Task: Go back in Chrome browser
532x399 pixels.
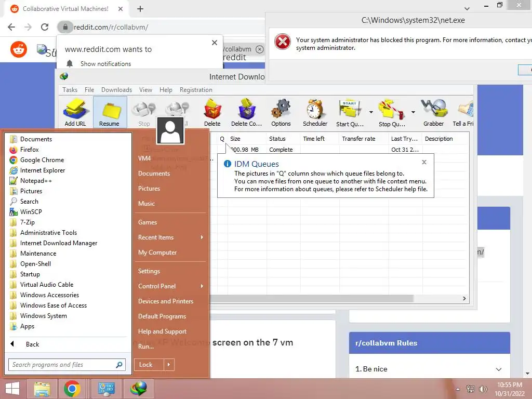Action: pyautogui.click(x=11, y=27)
